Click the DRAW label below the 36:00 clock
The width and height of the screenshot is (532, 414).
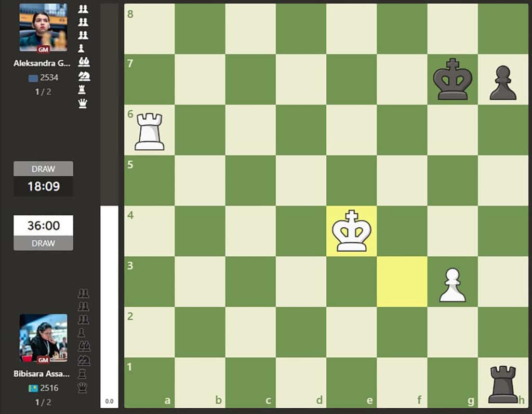click(43, 243)
